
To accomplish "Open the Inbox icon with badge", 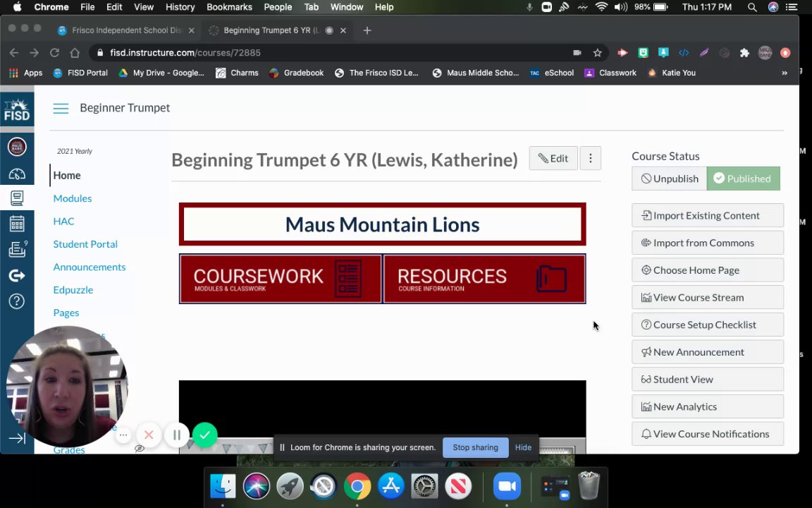I will [x=17, y=249].
